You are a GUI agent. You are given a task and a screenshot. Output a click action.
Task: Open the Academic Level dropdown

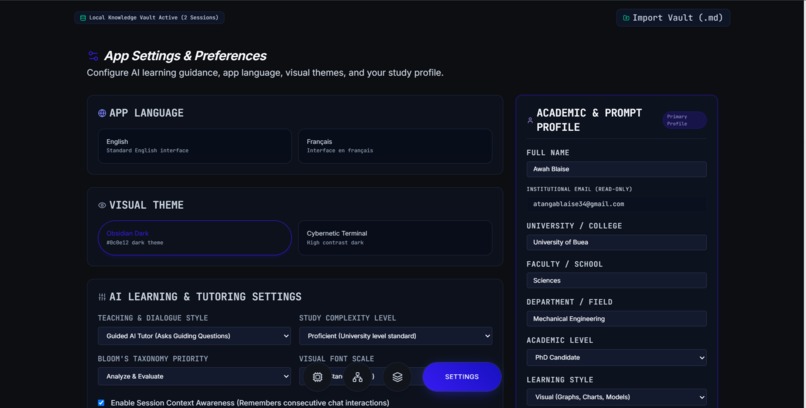tap(616, 358)
